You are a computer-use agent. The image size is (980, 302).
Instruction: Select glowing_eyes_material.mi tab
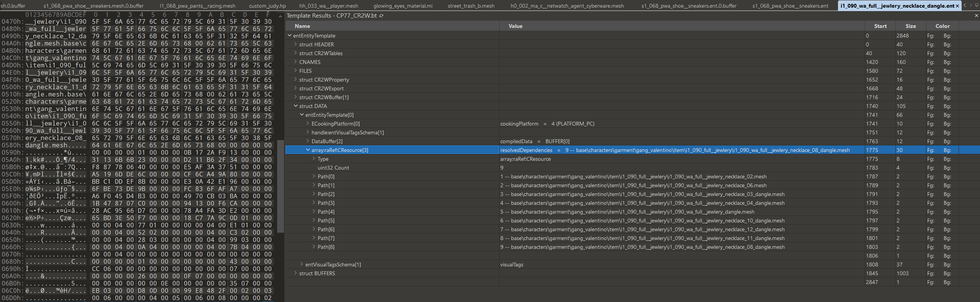[403, 6]
